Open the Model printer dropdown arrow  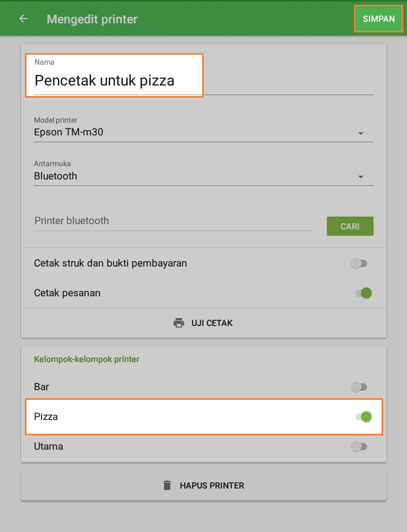click(361, 133)
